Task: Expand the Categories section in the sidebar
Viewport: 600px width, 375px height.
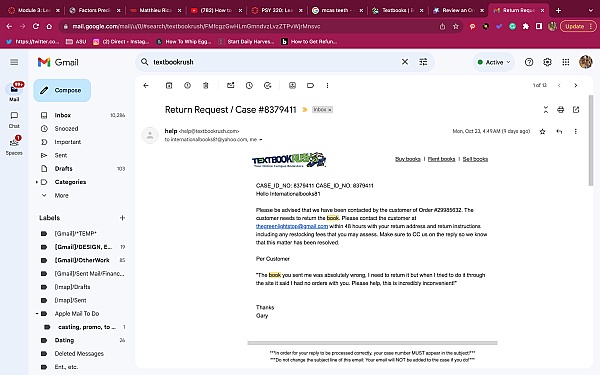Action: 37,182
